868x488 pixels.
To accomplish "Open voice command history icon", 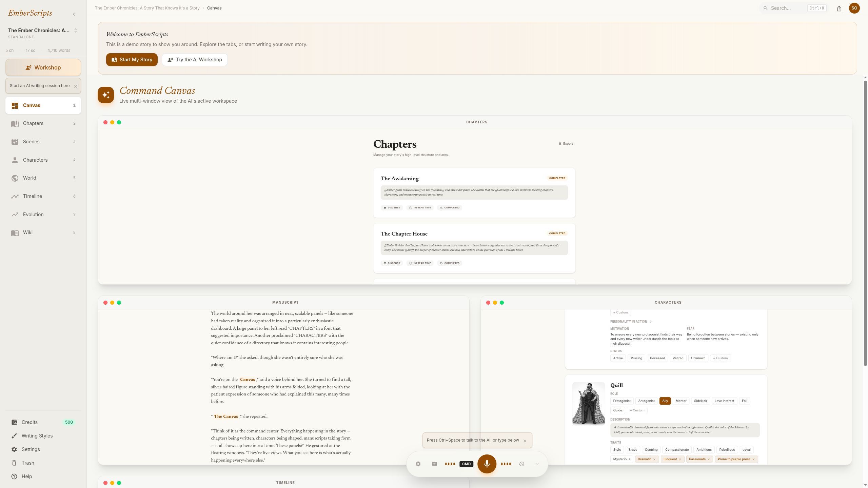I will pos(521,464).
